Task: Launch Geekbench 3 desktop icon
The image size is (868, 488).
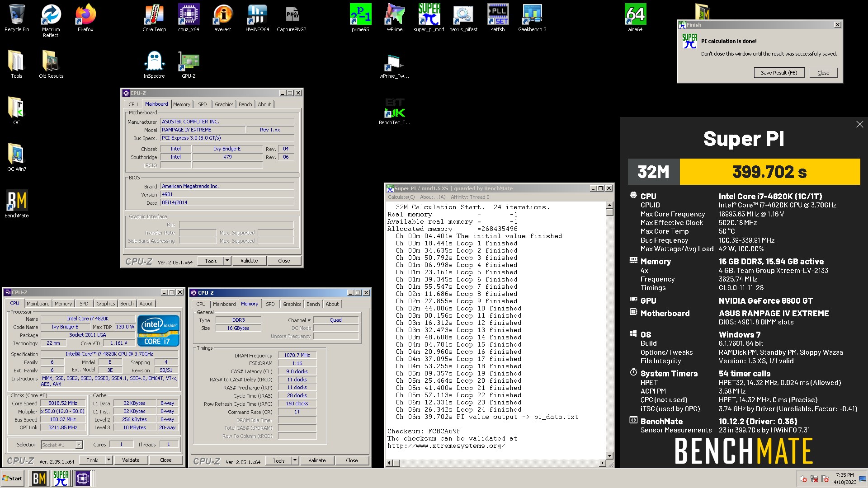Action: (x=532, y=18)
